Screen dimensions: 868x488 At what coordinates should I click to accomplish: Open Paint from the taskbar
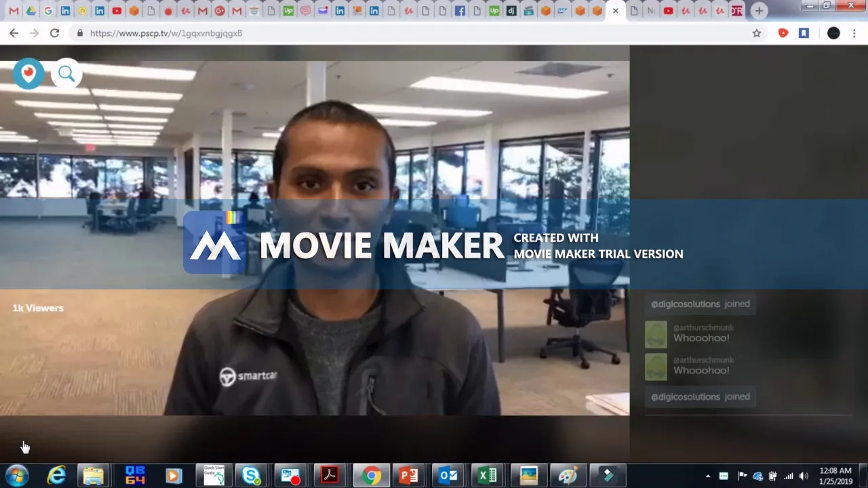coord(568,476)
